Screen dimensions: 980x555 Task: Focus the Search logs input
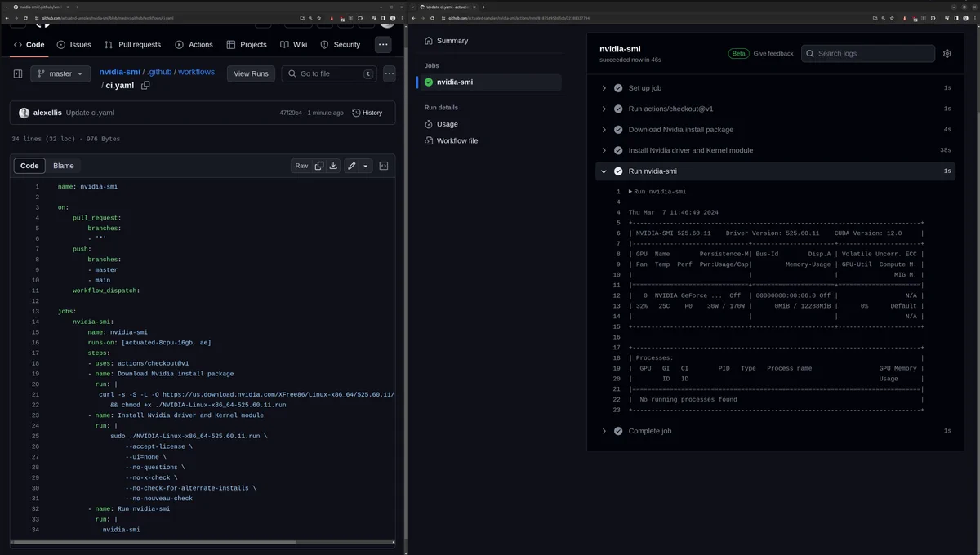pyautogui.click(x=868, y=53)
